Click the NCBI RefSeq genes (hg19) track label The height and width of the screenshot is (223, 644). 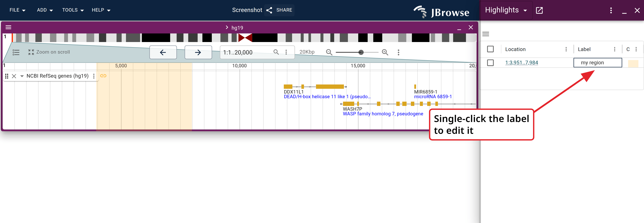pos(58,76)
